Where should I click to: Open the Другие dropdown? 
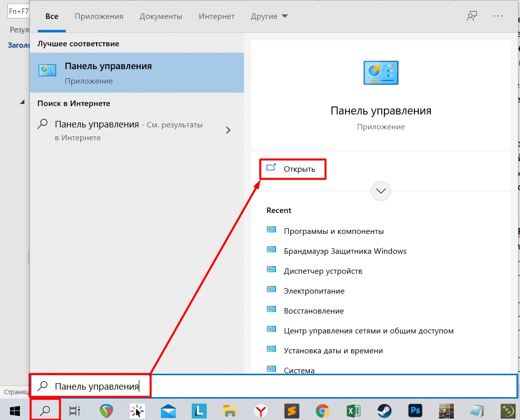pyautogui.click(x=269, y=16)
